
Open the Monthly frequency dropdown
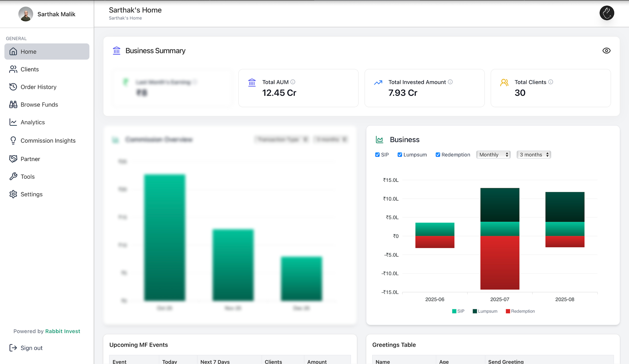[493, 155]
